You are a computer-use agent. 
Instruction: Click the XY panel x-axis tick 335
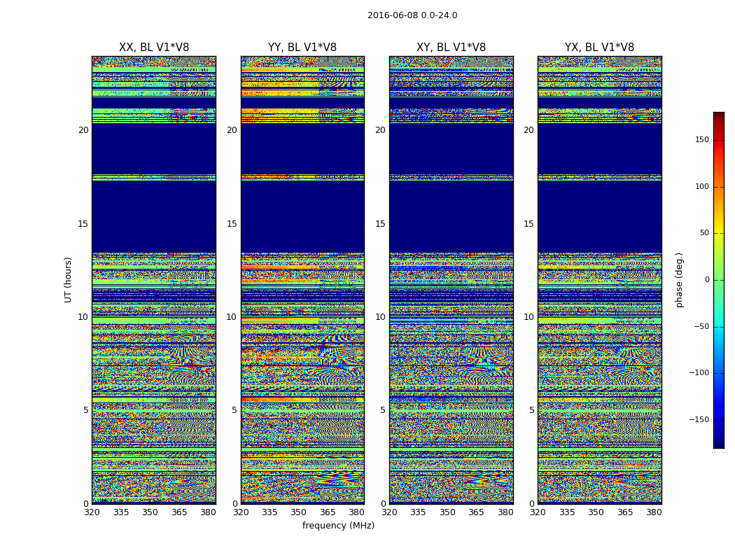tap(418, 512)
